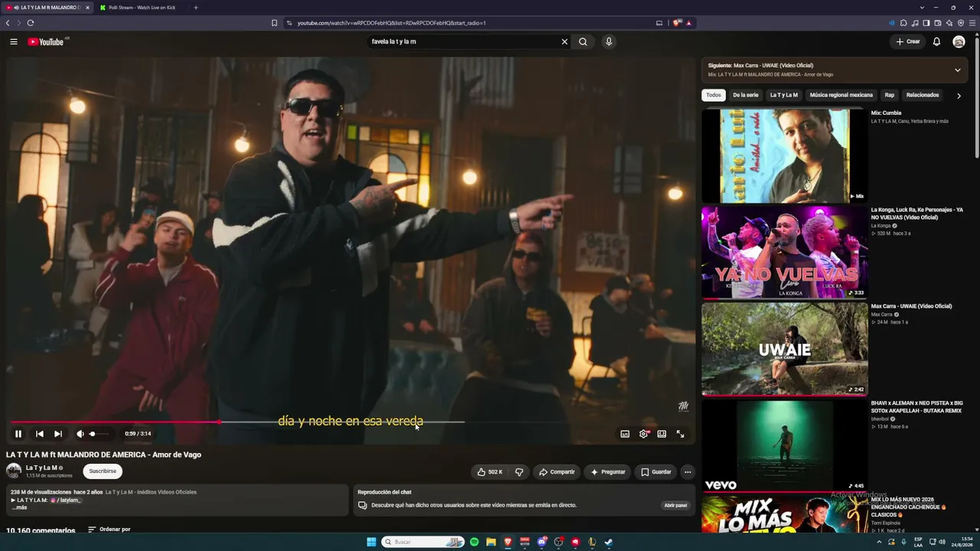This screenshot has height=551, width=980.
Task: Open the Ordenar por sort dropdown
Action: point(109,530)
